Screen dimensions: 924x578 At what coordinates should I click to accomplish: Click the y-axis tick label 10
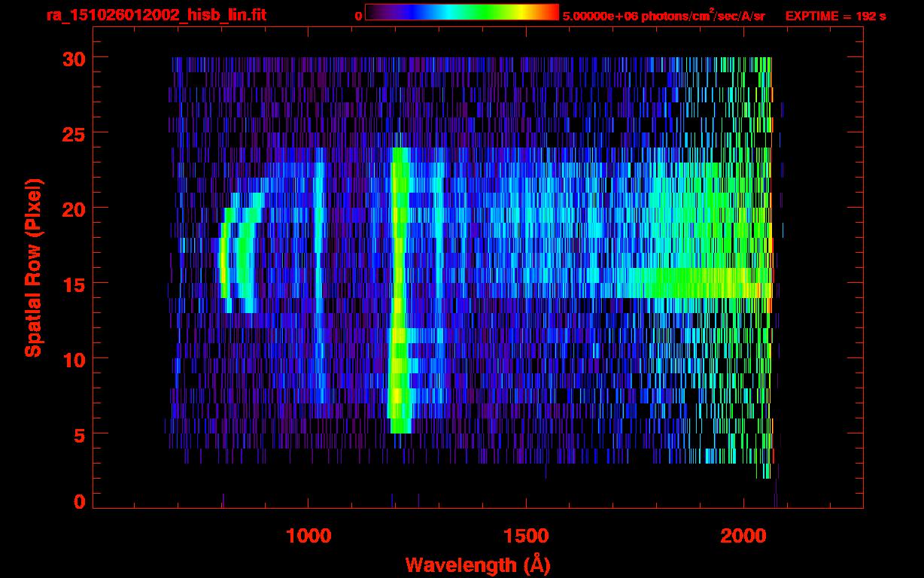pyautogui.click(x=74, y=359)
